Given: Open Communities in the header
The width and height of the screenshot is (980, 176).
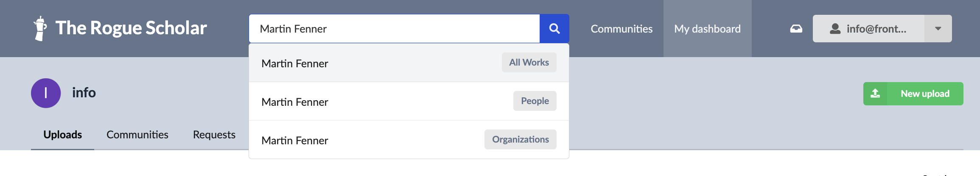Looking at the screenshot, I should 622,29.
